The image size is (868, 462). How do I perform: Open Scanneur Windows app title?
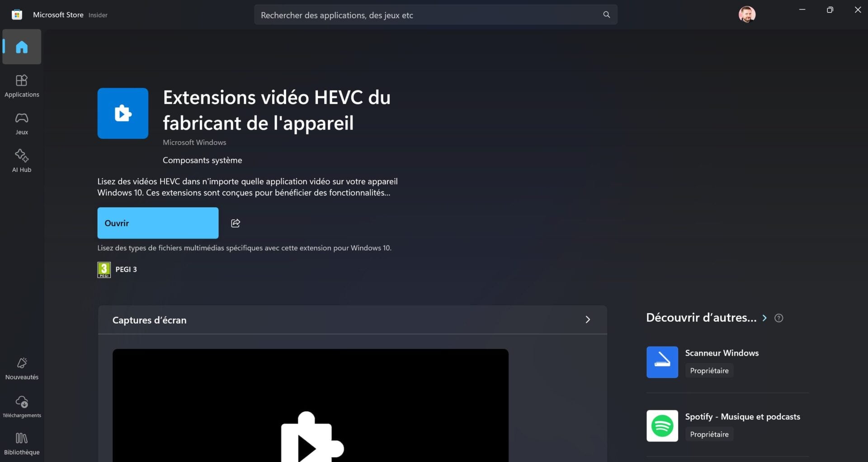tap(722, 353)
